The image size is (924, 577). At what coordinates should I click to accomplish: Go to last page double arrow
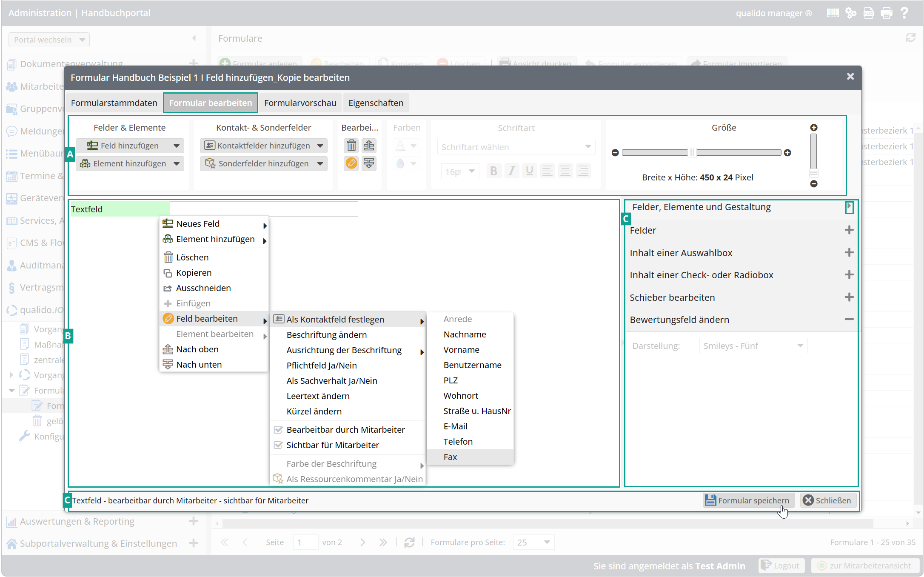click(383, 543)
